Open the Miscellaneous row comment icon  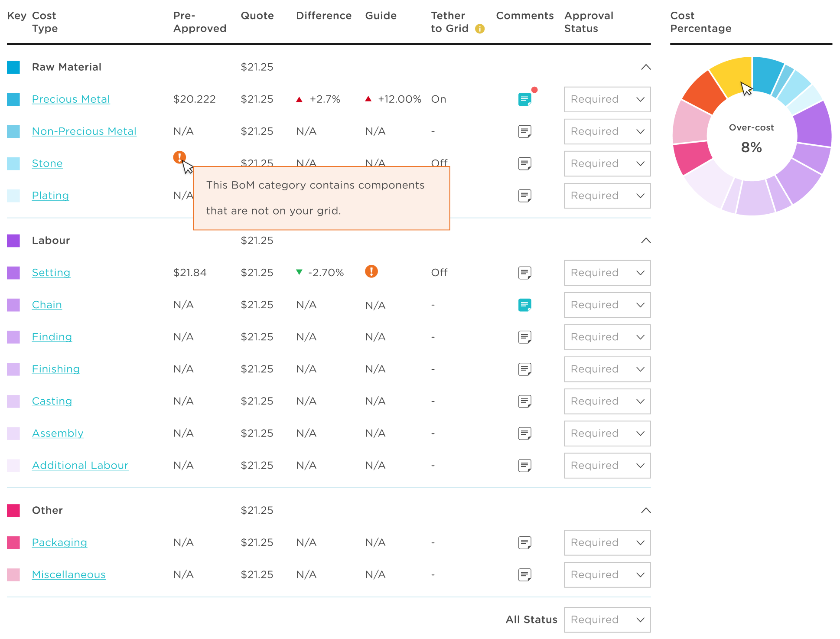tap(524, 574)
